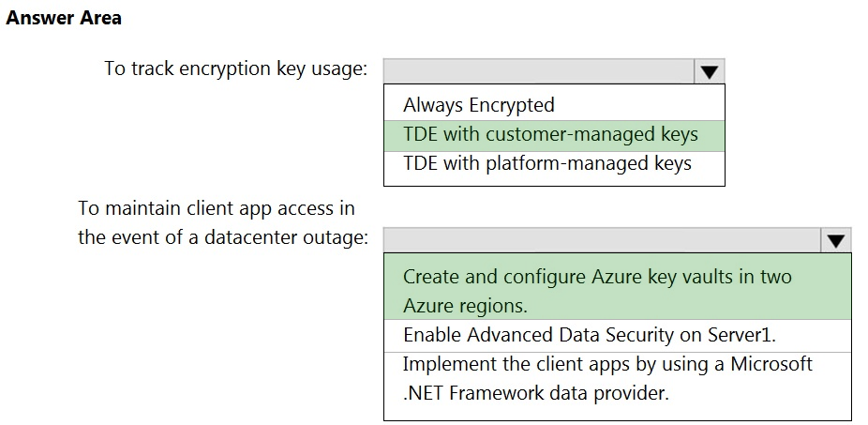Select the Always Encrypted option
Viewport: 868px width, 425px height.
coord(479,105)
